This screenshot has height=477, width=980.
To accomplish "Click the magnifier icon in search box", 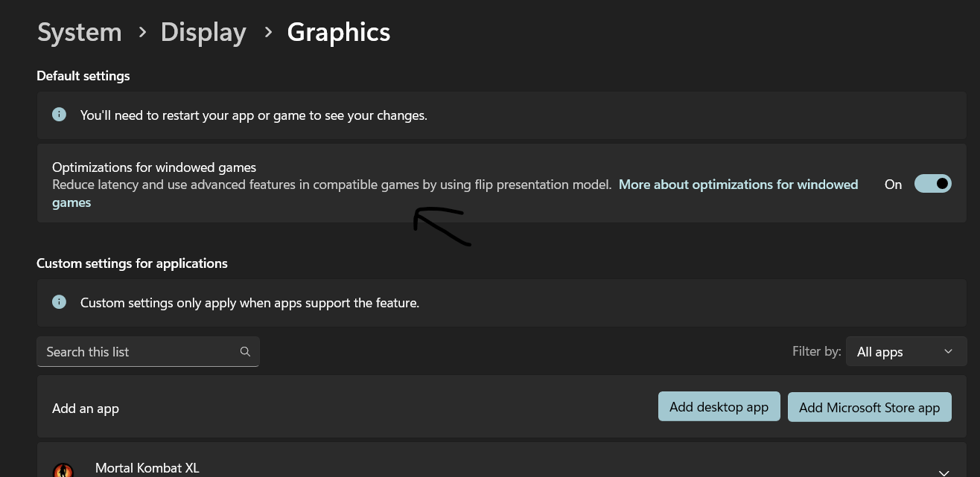I will (x=245, y=351).
